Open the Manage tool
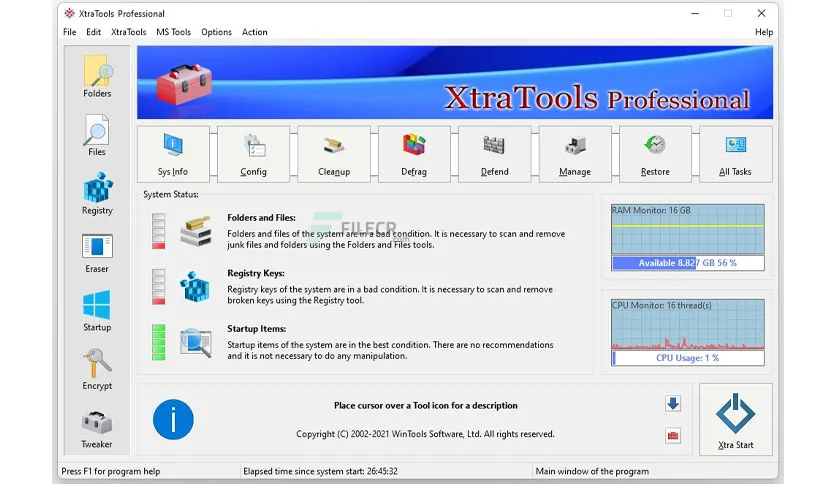836x484 pixels. 575,155
